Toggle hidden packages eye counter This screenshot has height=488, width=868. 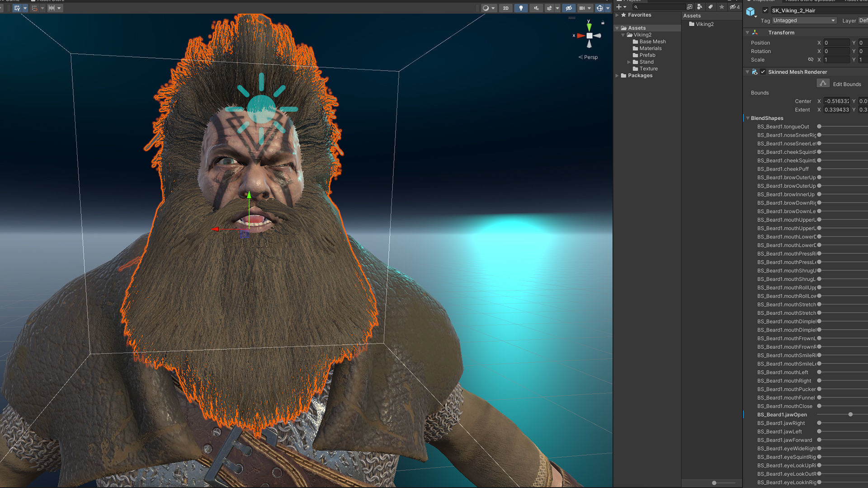click(x=735, y=7)
